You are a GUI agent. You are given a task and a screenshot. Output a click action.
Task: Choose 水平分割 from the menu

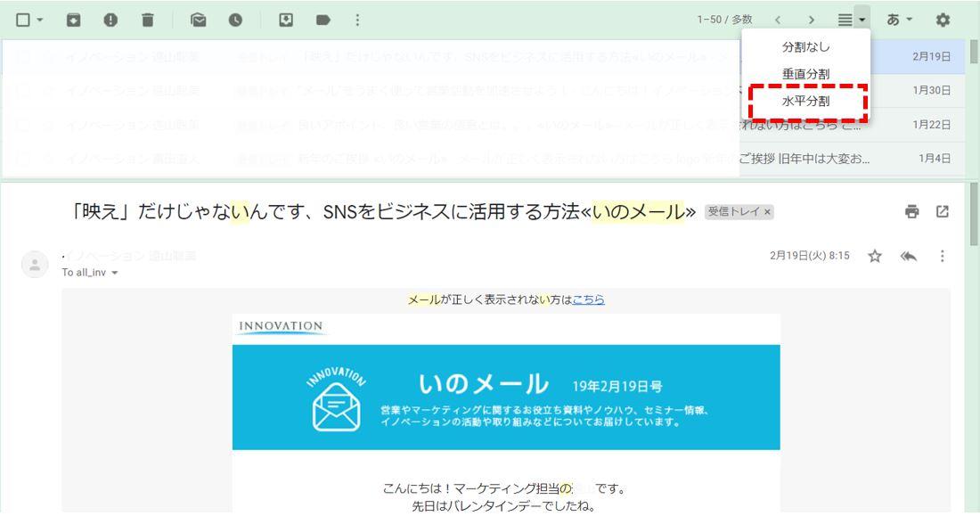805,102
